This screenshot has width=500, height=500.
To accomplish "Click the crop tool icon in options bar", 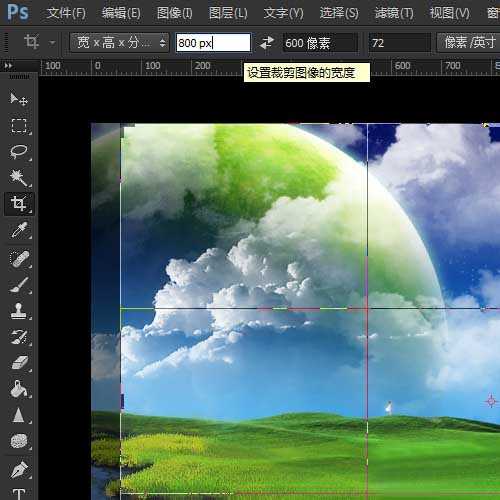I will [x=31, y=42].
